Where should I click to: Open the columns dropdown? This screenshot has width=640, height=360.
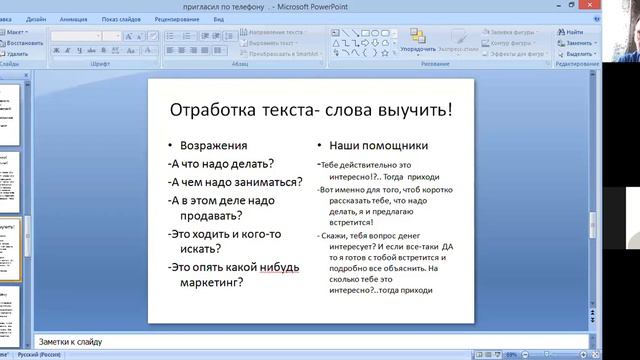[219, 50]
